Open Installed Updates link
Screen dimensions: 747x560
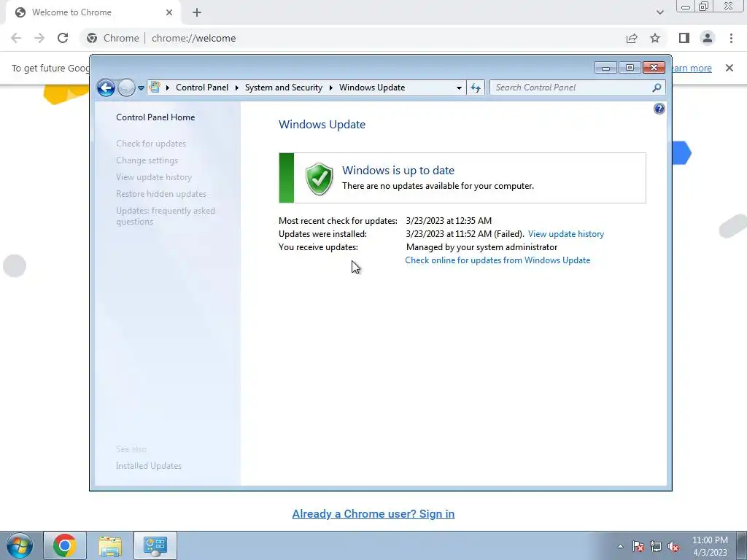[149, 466]
